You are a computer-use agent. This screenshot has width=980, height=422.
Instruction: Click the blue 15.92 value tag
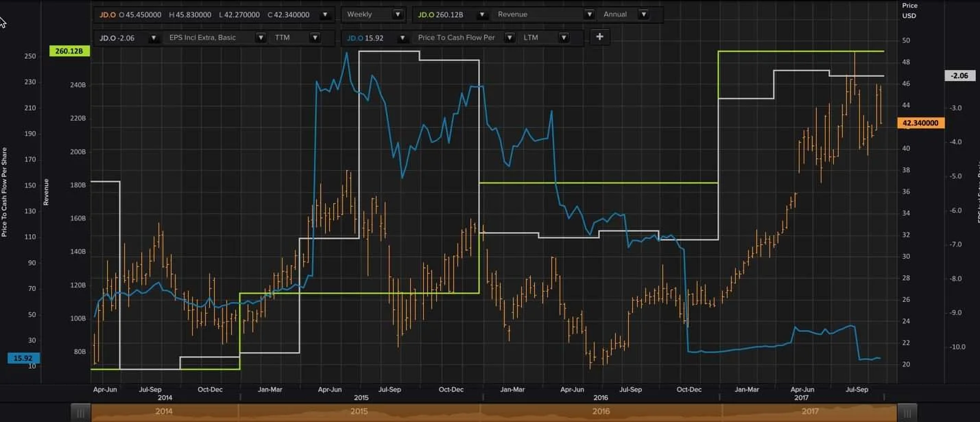click(24, 358)
